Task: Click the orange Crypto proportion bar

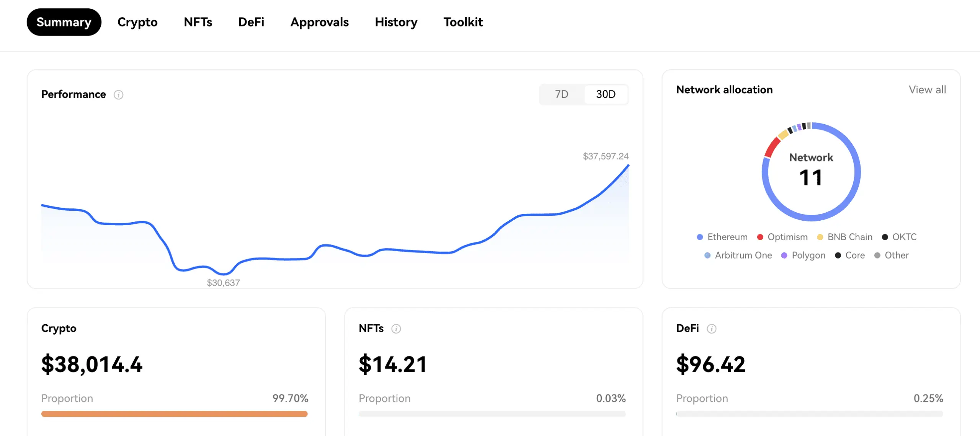Action: [174, 414]
